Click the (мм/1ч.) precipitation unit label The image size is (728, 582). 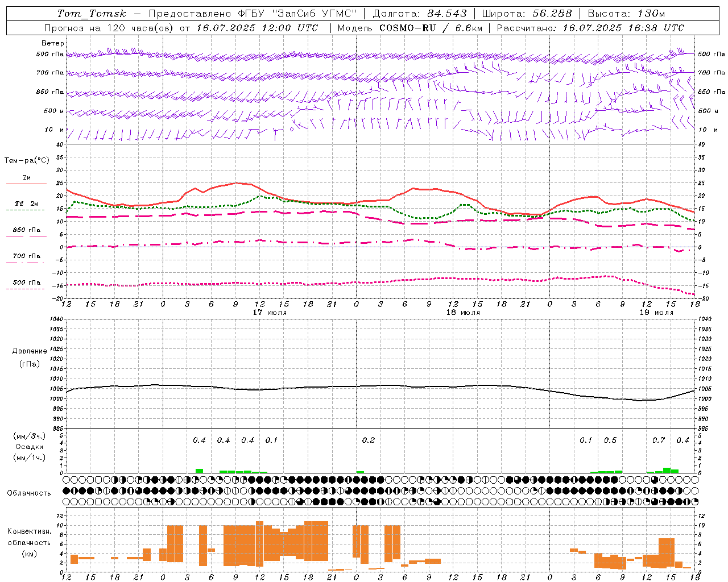pyautogui.click(x=30, y=458)
